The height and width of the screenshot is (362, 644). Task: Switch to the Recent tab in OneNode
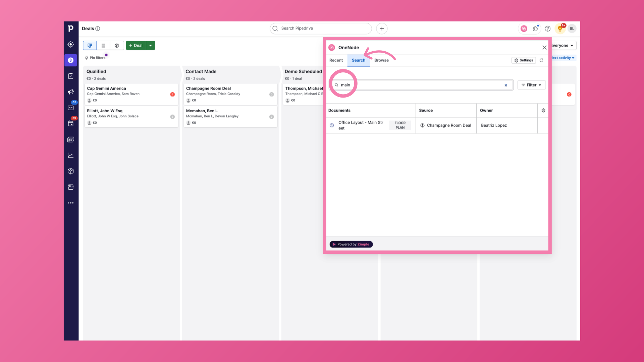tap(336, 60)
